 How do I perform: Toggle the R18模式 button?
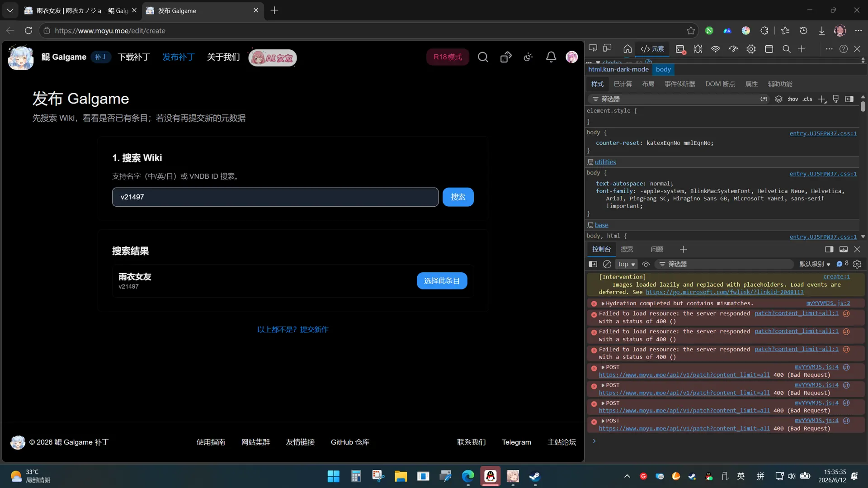click(448, 57)
